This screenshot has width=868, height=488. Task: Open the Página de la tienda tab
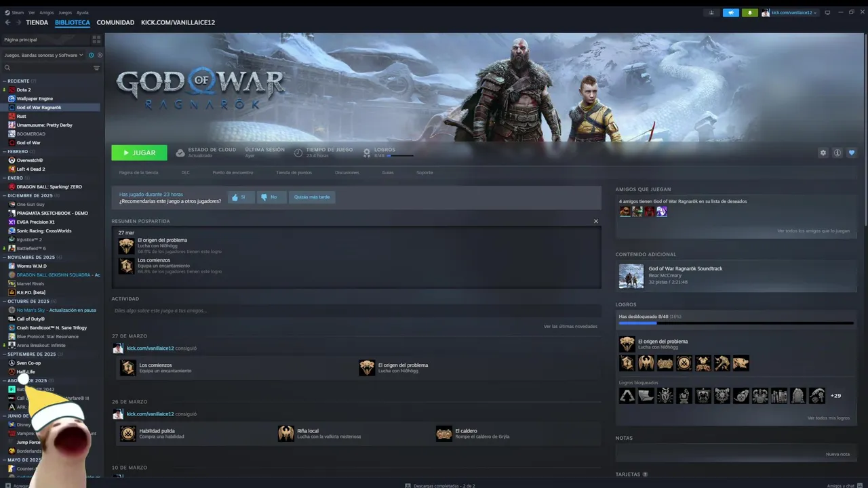tap(138, 172)
